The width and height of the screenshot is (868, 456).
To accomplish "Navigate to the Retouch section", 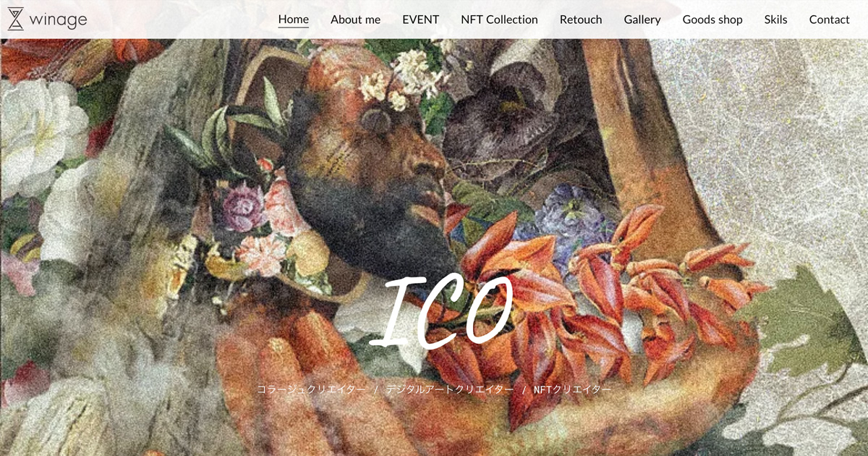I will (581, 20).
